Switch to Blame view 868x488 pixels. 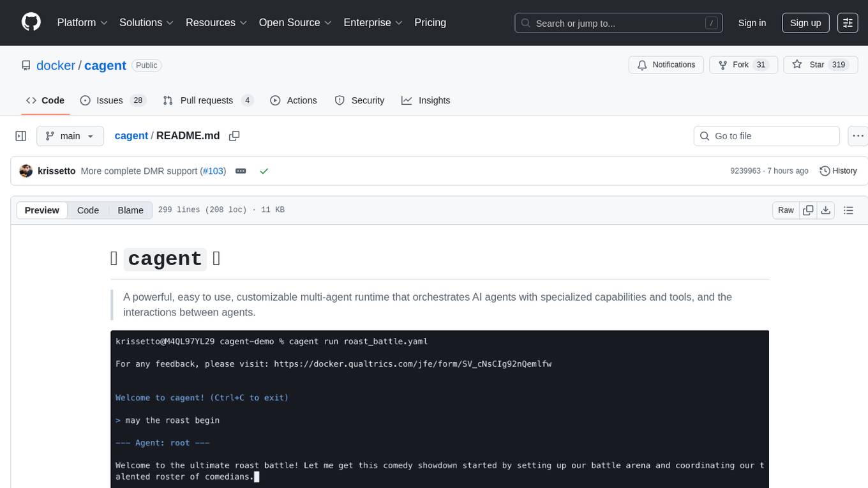130,210
